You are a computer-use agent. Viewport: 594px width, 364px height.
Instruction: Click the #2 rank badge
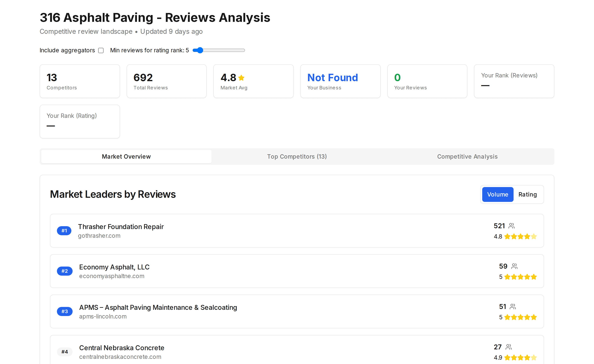pyautogui.click(x=65, y=271)
